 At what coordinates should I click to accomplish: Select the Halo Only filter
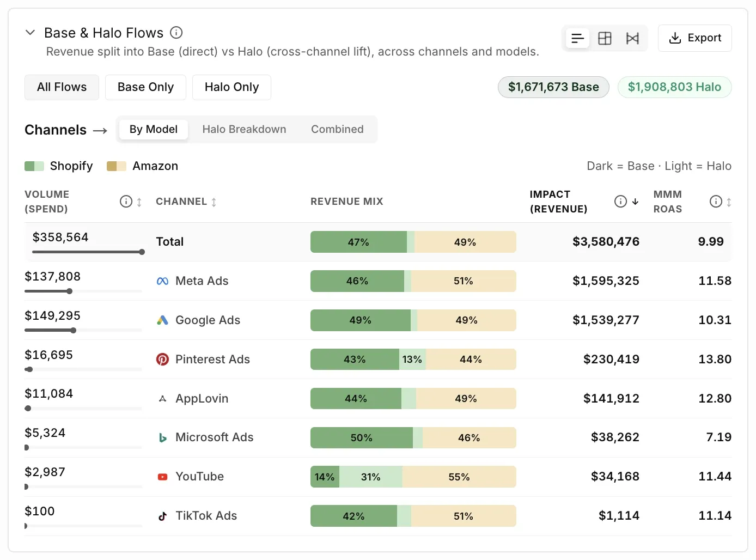point(231,87)
